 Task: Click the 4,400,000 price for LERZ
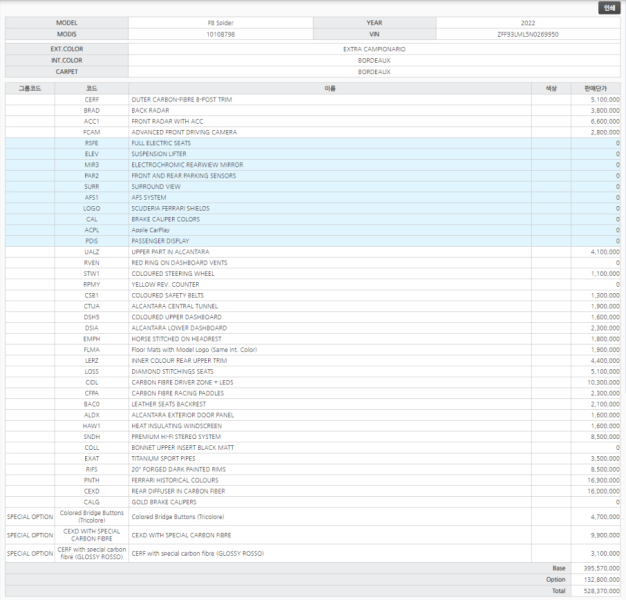pos(605,360)
